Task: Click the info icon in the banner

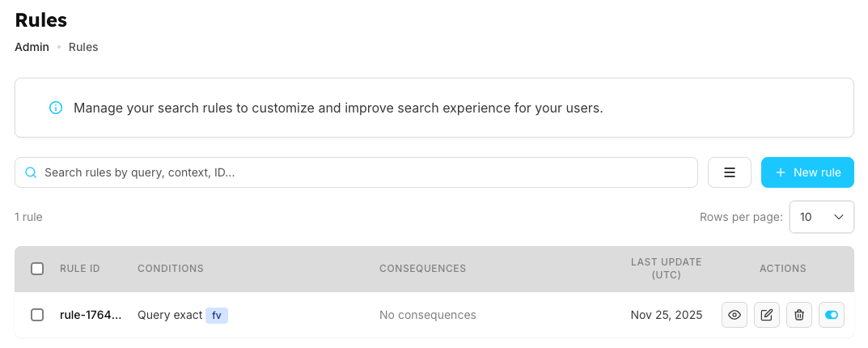Action: tap(56, 108)
